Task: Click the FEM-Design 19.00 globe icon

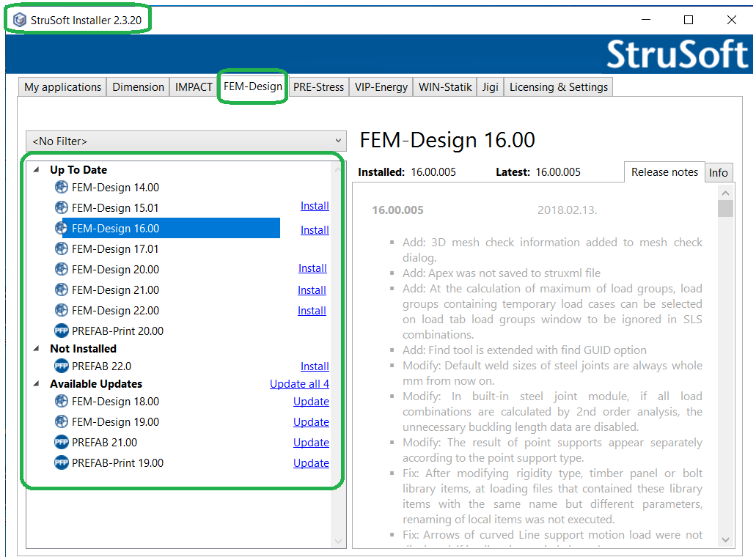Action: tap(62, 421)
